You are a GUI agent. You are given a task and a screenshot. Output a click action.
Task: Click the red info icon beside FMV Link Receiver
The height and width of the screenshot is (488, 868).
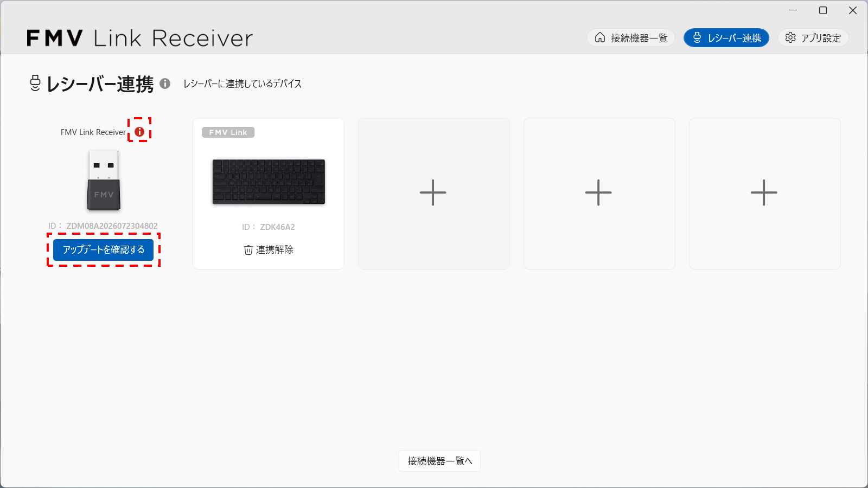139,132
